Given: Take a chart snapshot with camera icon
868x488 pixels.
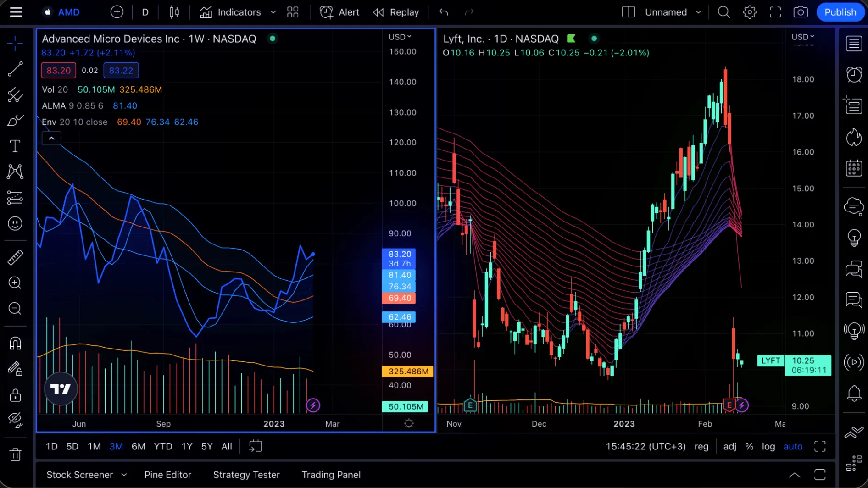Looking at the screenshot, I should 801,12.
